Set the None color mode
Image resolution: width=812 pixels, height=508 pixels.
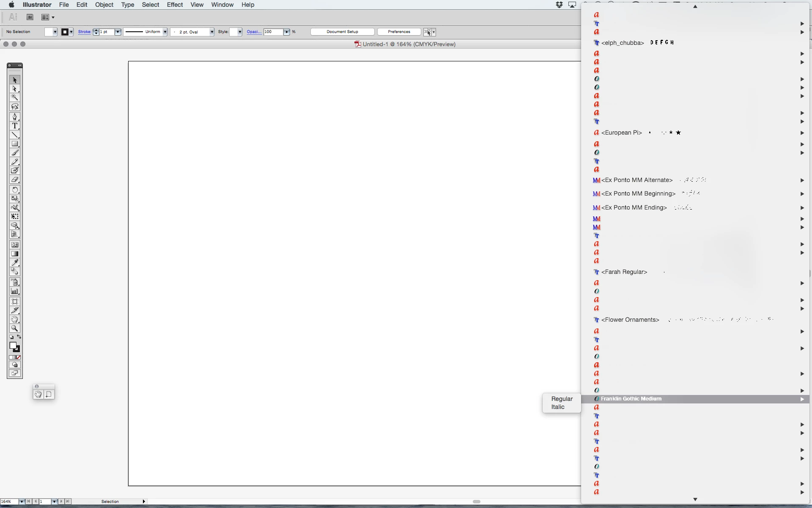pos(19,358)
